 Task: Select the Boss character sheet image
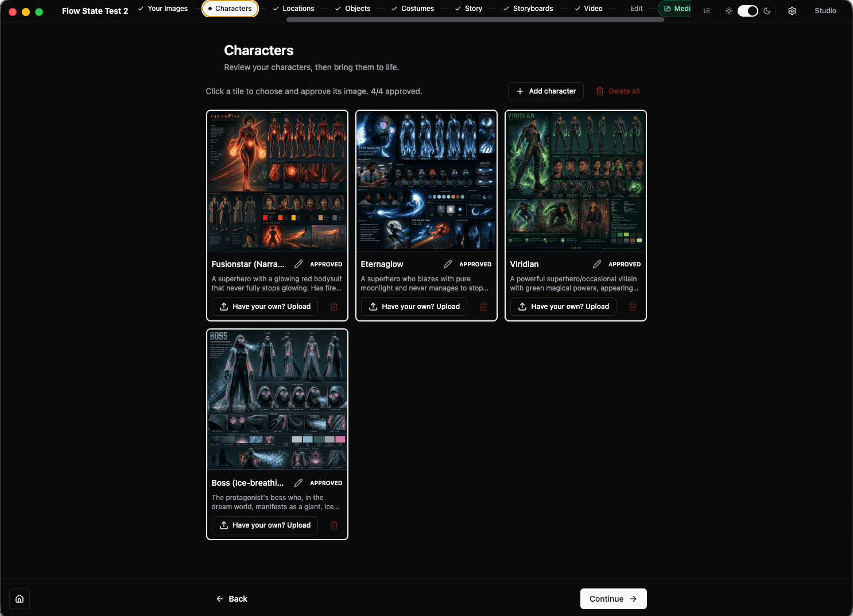[277, 400]
